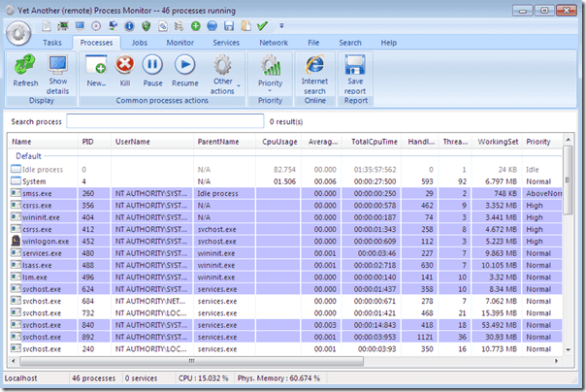
Task: Select the Idle process row
Action: point(285,169)
